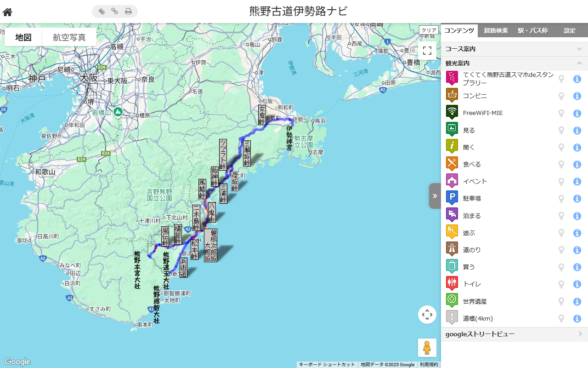588x368 pixels.
Task: Expand the コース案内 section
Action: pyautogui.click(x=514, y=49)
